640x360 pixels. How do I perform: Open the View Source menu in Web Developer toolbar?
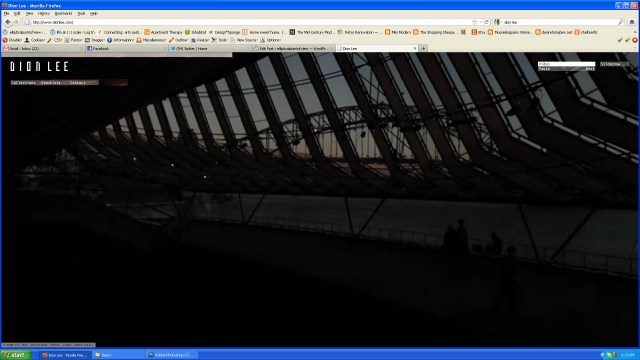tap(244, 40)
